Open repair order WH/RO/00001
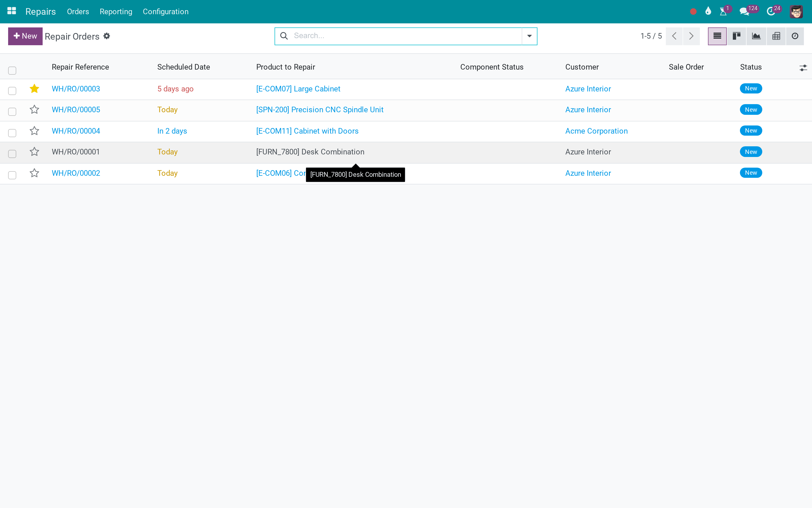 (76, 152)
